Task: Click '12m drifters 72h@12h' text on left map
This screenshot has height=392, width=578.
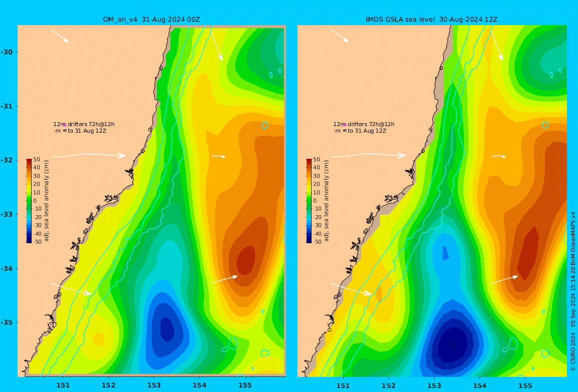Action: [83, 125]
